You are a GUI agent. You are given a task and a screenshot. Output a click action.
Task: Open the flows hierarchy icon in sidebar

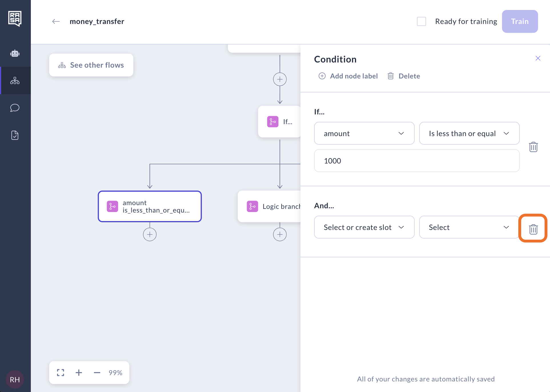[15, 81]
